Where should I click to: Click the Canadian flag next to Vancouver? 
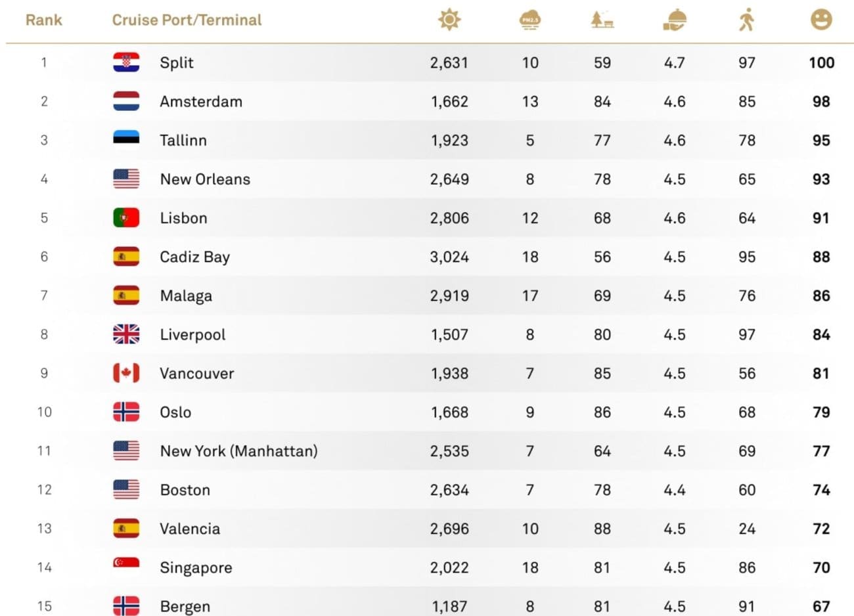tap(126, 373)
